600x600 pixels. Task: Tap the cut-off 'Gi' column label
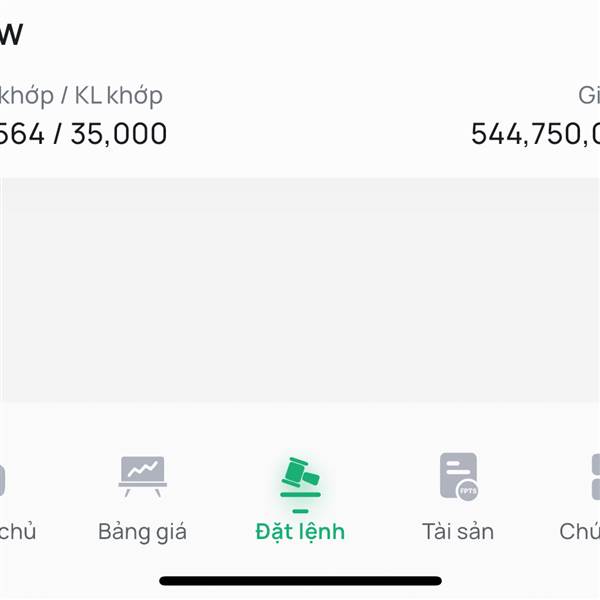tap(589, 95)
